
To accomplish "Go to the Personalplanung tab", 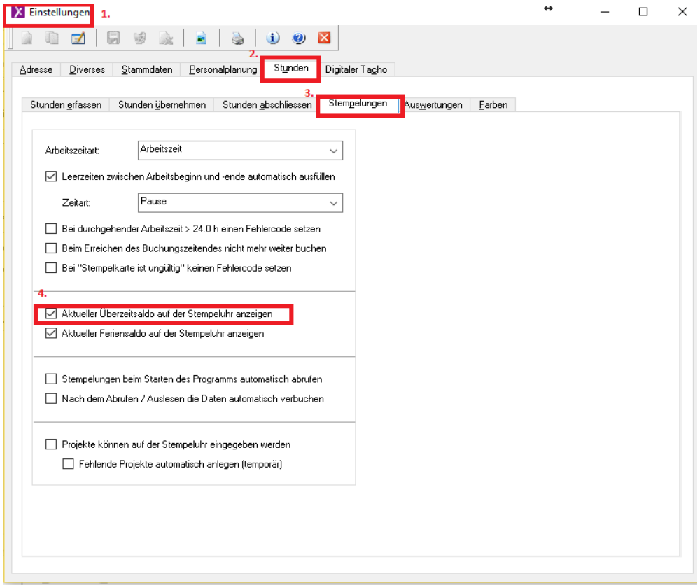I will (x=223, y=69).
